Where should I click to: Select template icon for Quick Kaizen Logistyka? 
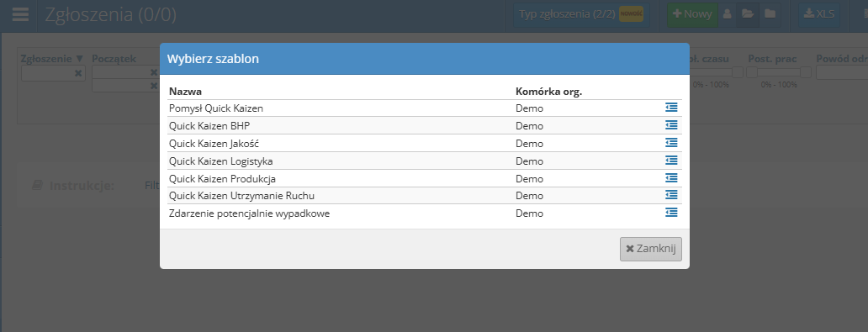[x=671, y=160]
